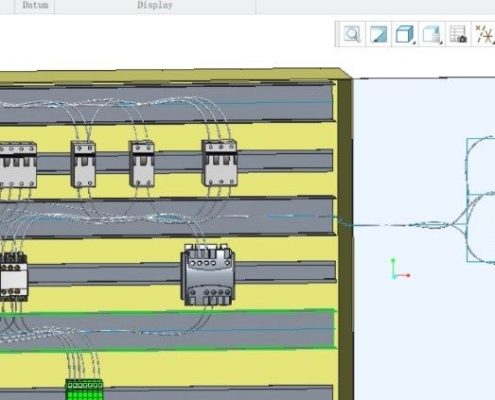Click the Refit zoom magnifier icon

(x=352, y=34)
